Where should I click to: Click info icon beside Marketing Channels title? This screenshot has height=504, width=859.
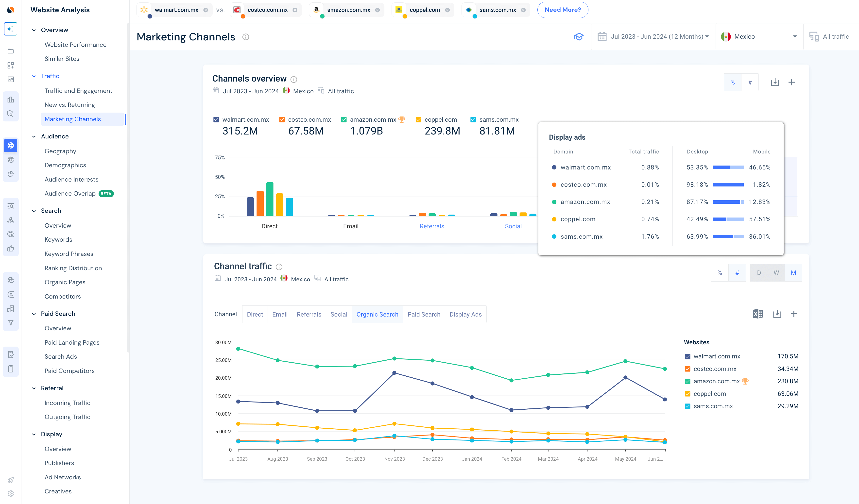tap(245, 37)
